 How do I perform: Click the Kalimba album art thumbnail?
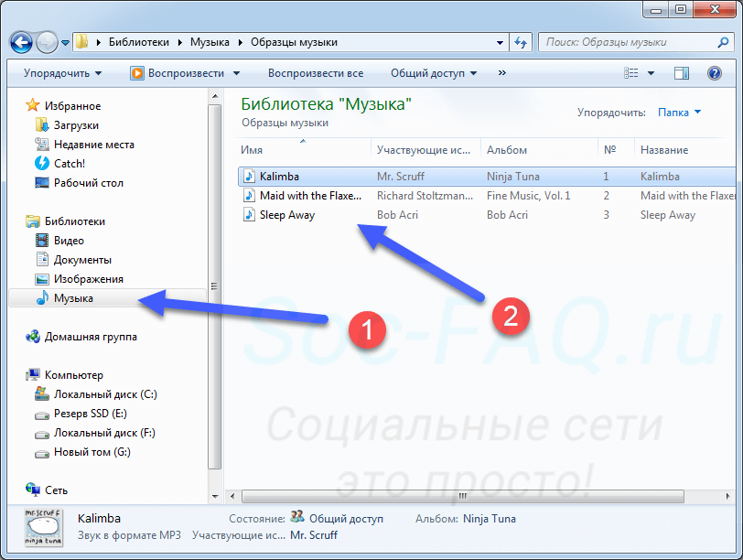pyautogui.click(x=43, y=526)
